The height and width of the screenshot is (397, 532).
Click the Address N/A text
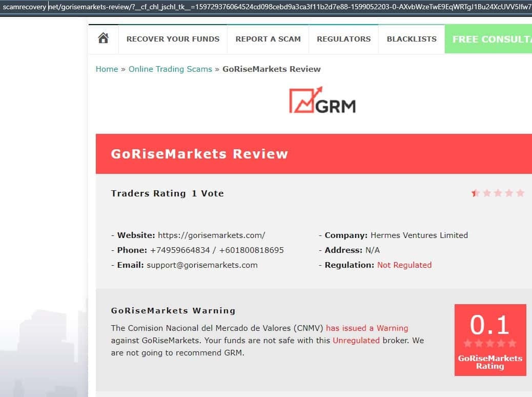coord(352,250)
